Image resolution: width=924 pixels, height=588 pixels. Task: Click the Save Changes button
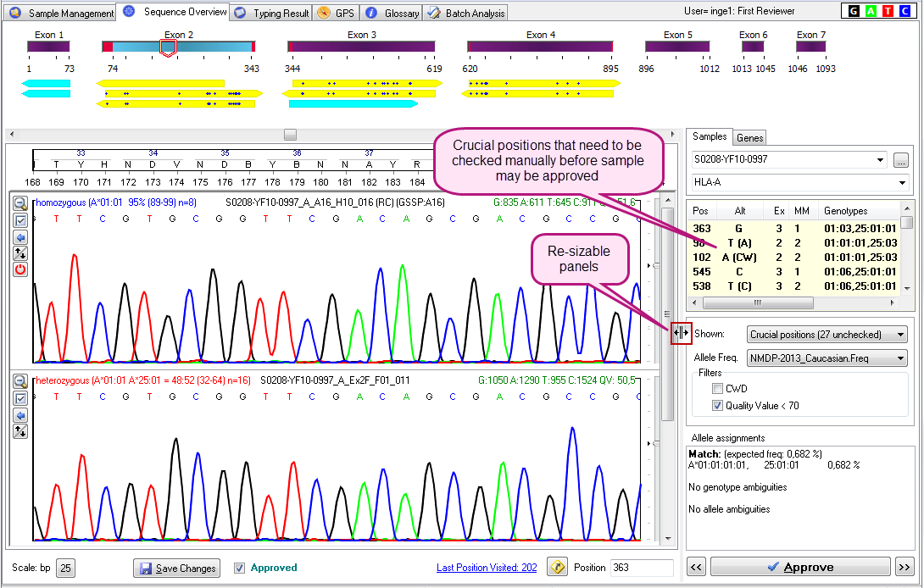click(177, 568)
